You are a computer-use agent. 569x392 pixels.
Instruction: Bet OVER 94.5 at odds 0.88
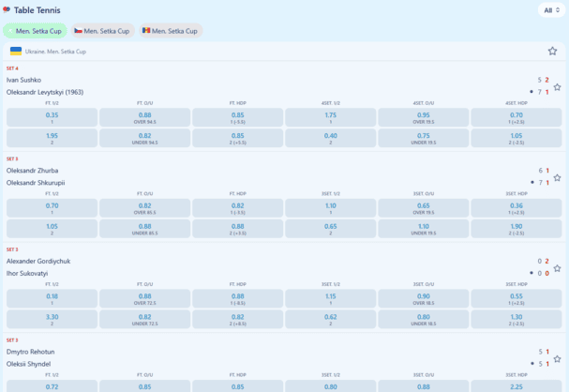[x=144, y=117]
